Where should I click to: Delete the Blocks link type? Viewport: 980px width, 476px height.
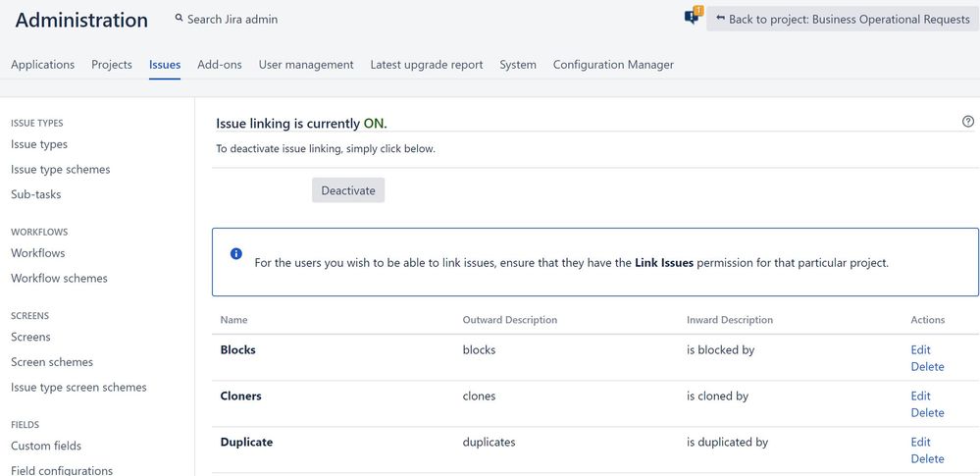point(927,366)
